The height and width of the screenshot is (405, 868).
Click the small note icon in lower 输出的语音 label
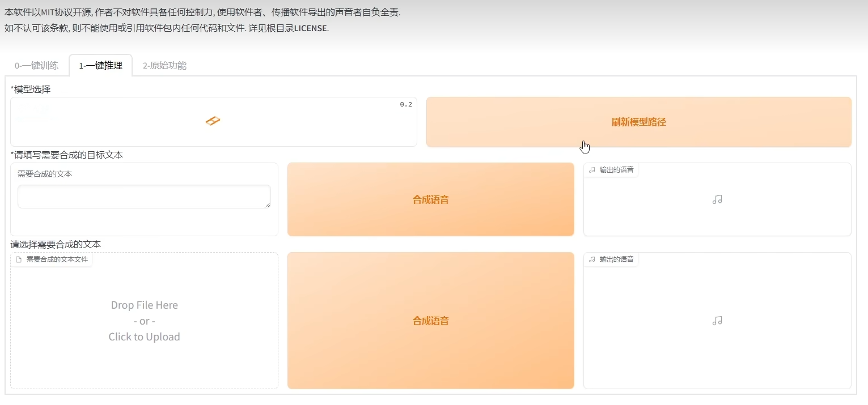coord(592,259)
